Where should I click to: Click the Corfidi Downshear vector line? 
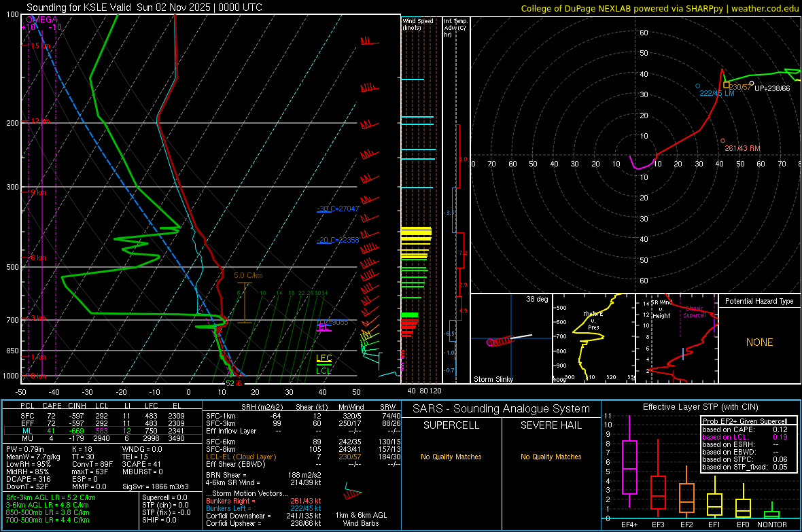click(264, 516)
